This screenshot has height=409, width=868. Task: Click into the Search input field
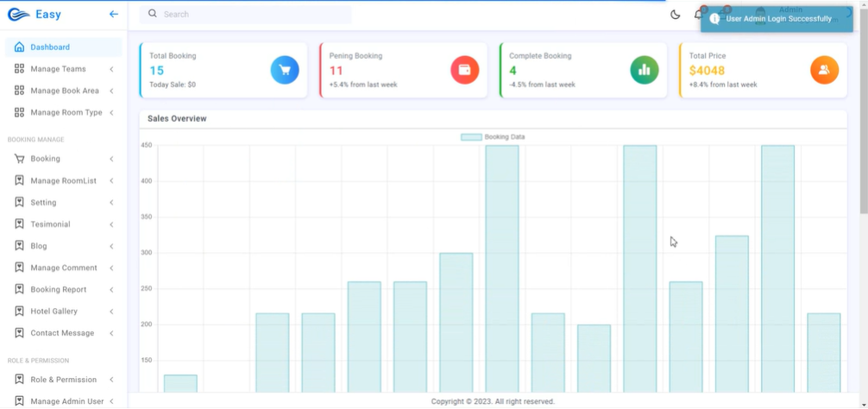coord(250,15)
